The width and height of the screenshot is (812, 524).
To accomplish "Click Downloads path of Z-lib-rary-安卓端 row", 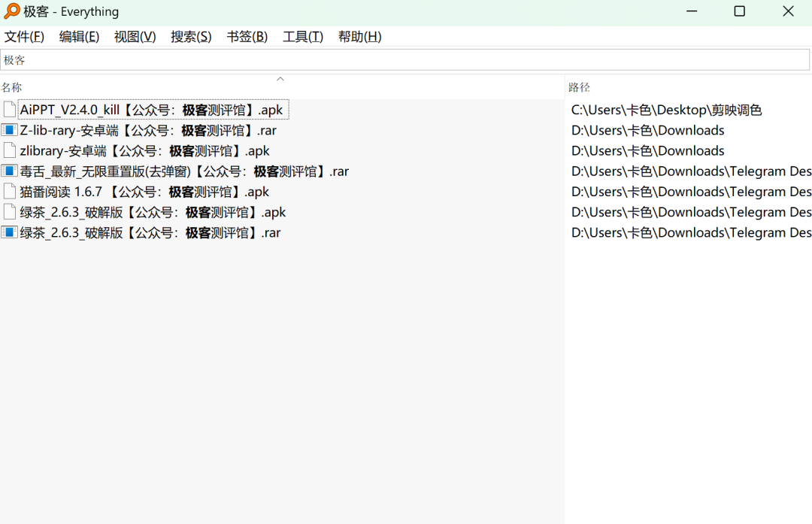I will [x=647, y=130].
